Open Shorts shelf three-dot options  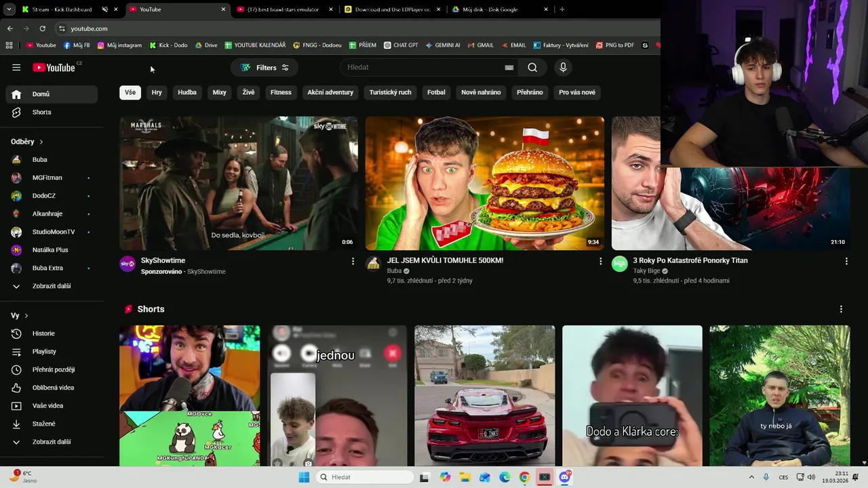pos(841,309)
